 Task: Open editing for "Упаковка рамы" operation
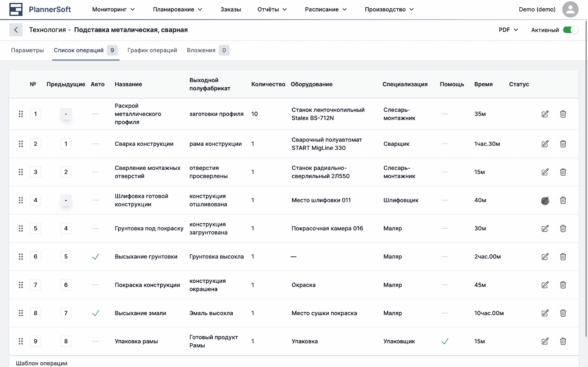(545, 341)
